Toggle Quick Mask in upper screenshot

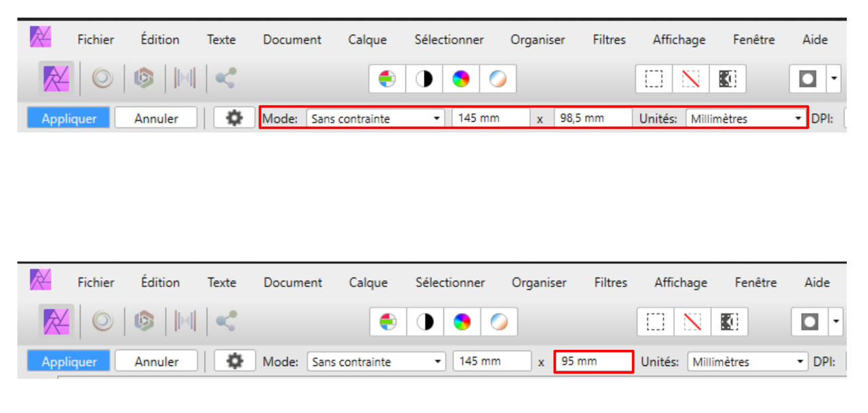click(808, 79)
